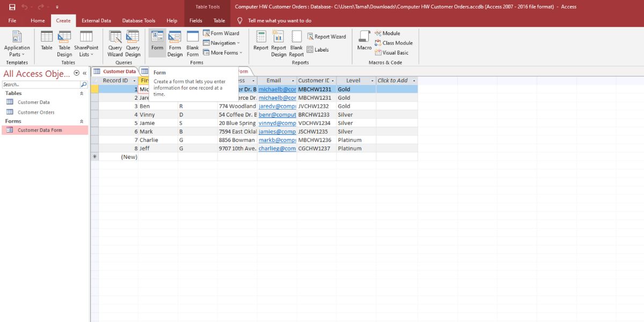Expand Application Parts menu
Viewport: 644px width, 322px height.
pos(17,43)
